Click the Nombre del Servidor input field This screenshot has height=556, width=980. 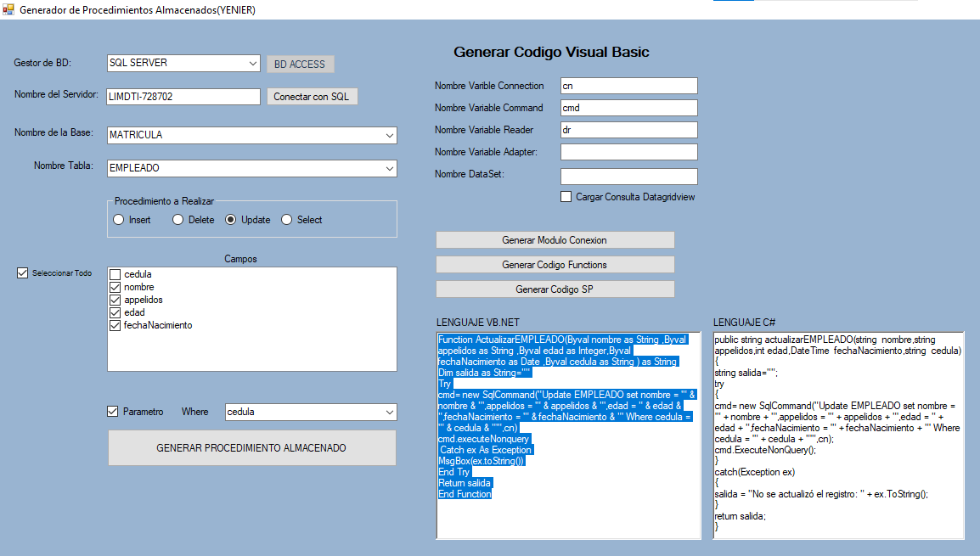tap(183, 97)
